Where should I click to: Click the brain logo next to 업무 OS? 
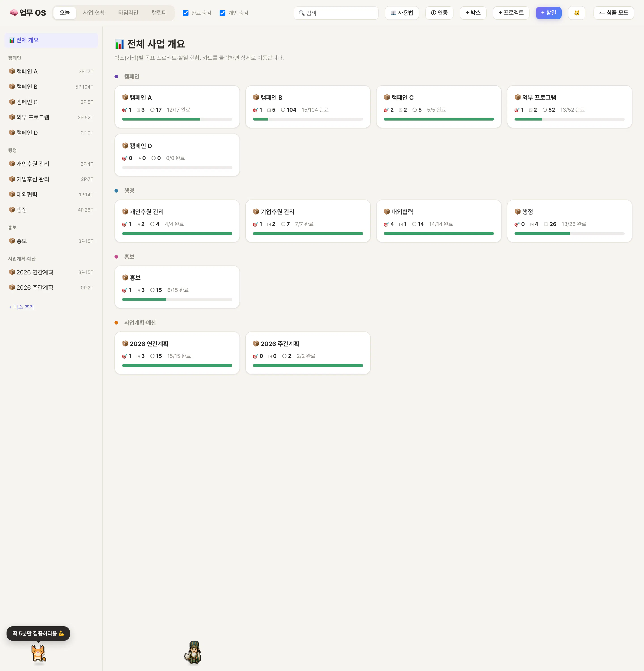point(14,13)
